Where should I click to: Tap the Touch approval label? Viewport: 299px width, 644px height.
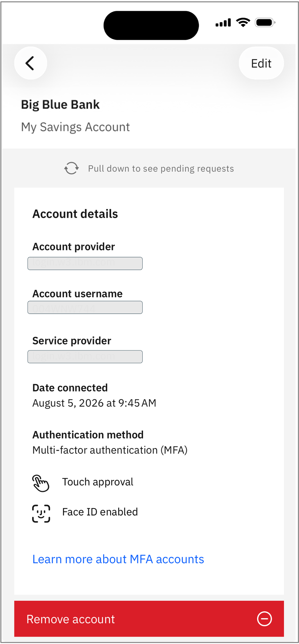[x=98, y=482]
